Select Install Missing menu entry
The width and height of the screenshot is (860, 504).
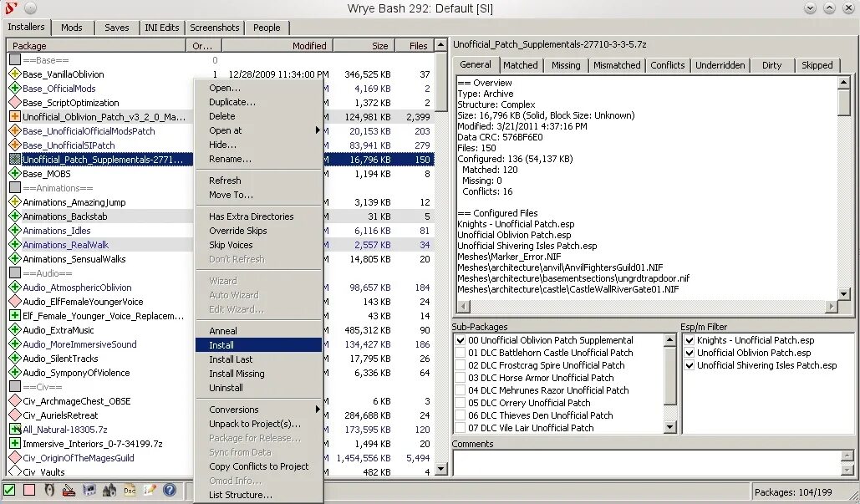pyautogui.click(x=258, y=374)
